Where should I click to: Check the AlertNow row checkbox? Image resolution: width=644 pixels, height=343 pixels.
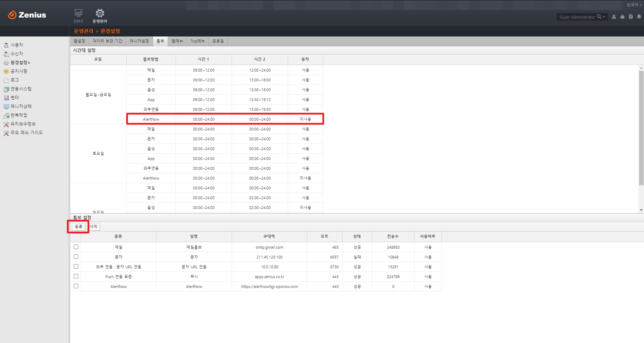(x=76, y=286)
